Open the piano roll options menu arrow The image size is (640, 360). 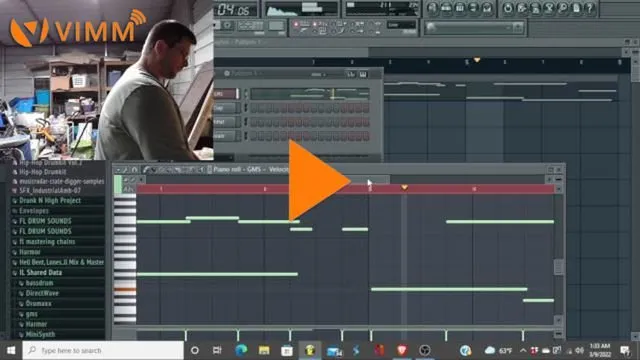(118, 170)
